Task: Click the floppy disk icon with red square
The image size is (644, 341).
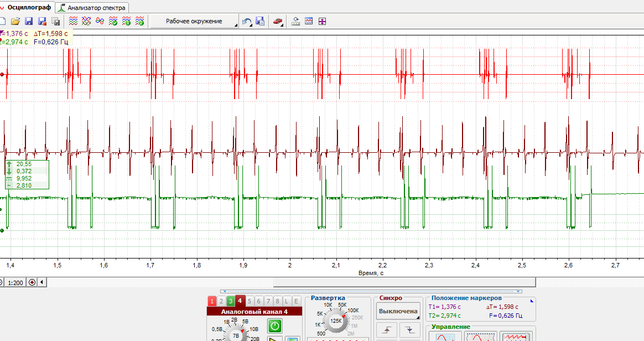Action: pyautogui.click(x=42, y=21)
